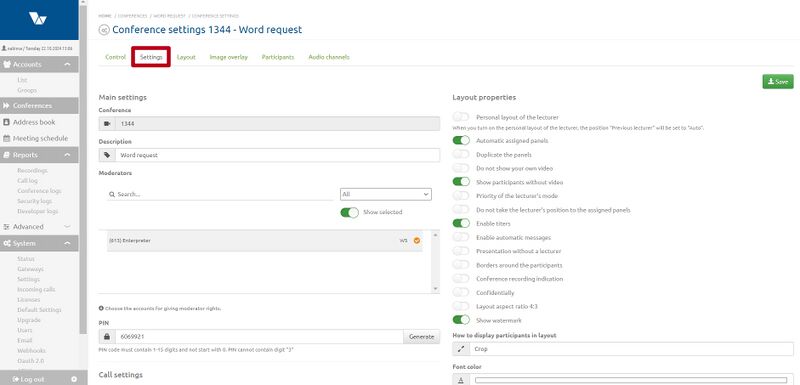Click the Meeting schedule calendar icon
The width and height of the screenshot is (800, 385).
click(7, 138)
